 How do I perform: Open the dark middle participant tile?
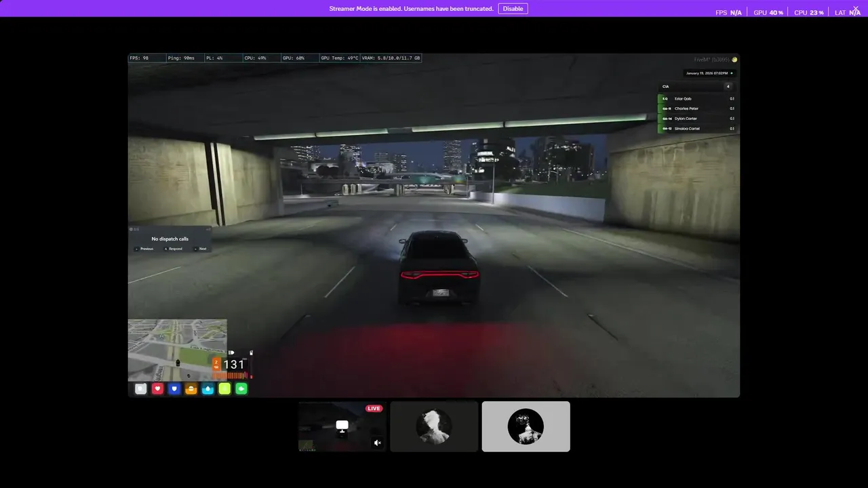click(x=434, y=426)
